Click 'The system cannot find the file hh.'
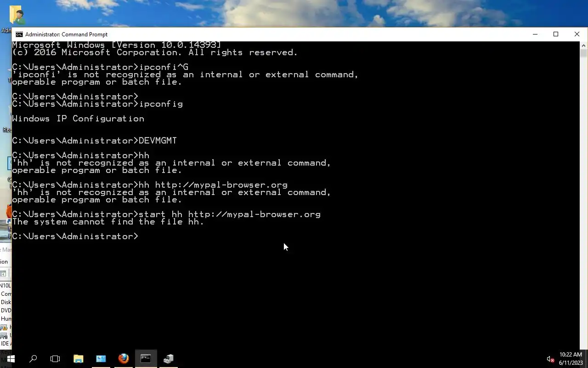This screenshot has width=588, height=368. click(108, 222)
